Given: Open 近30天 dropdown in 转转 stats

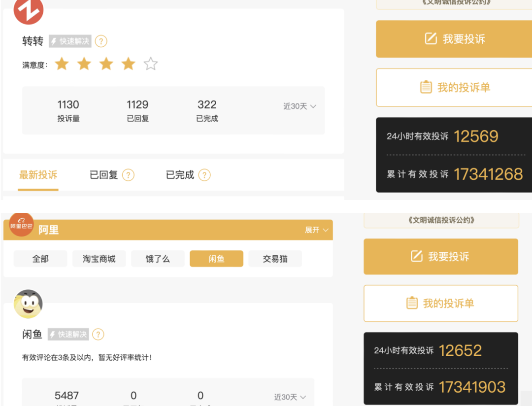Looking at the screenshot, I should pyautogui.click(x=299, y=106).
